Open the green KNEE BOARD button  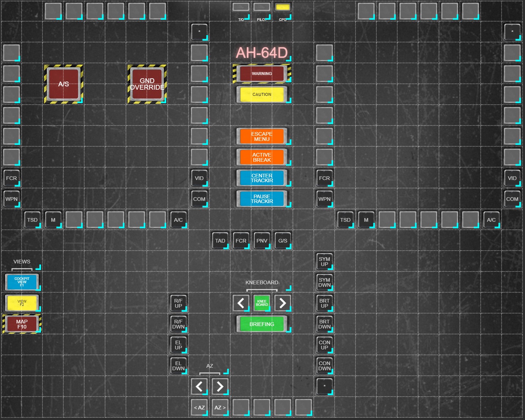click(x=262, y=303)
